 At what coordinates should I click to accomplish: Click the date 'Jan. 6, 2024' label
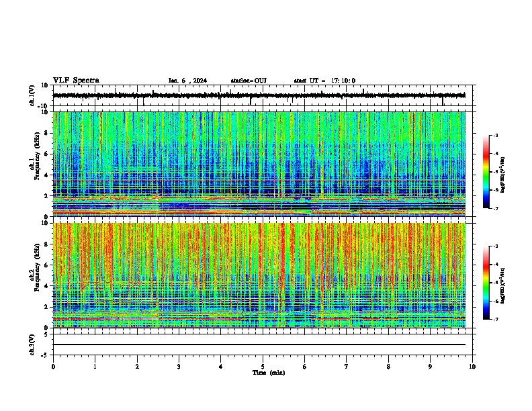pyautogui.click(x=187, y=81)
